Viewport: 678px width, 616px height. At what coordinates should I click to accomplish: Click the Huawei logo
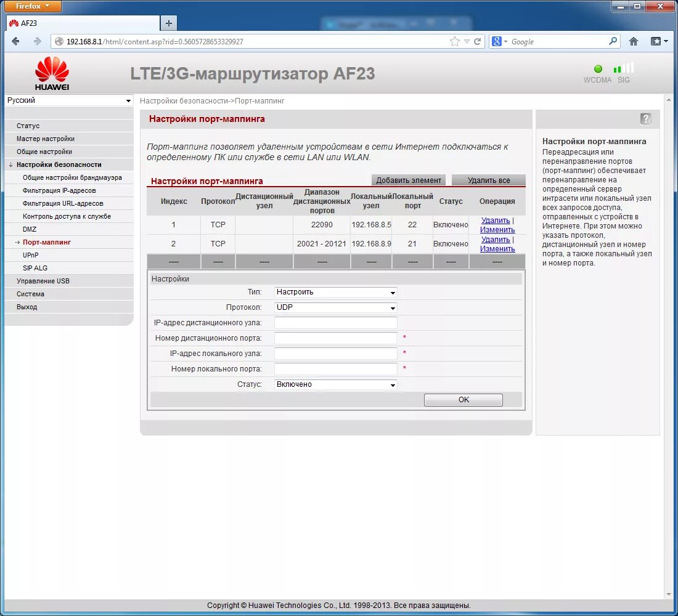(52, 73)
